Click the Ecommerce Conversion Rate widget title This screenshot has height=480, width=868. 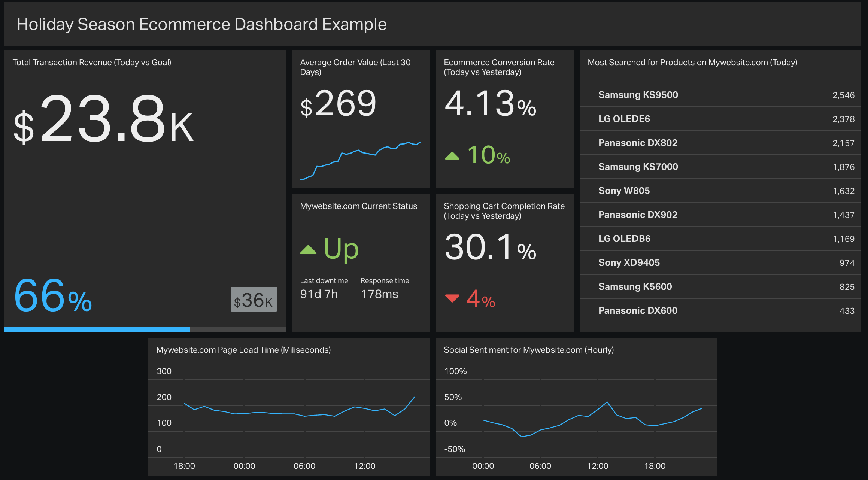[x=499, y=67]
